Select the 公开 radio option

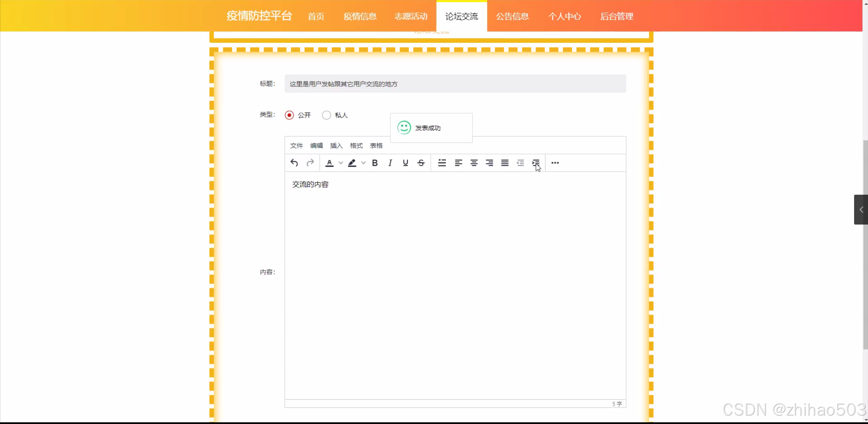click(x=289, y=115)
